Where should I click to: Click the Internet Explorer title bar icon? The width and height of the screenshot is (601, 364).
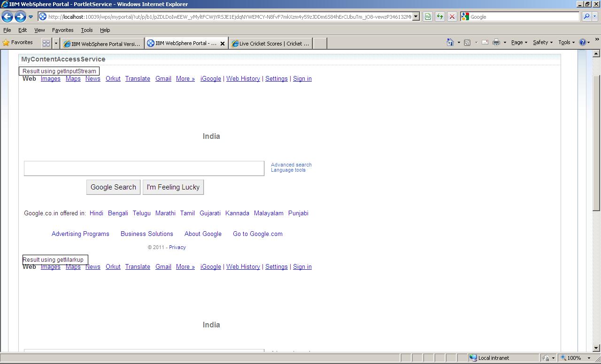tap(5, 4)
